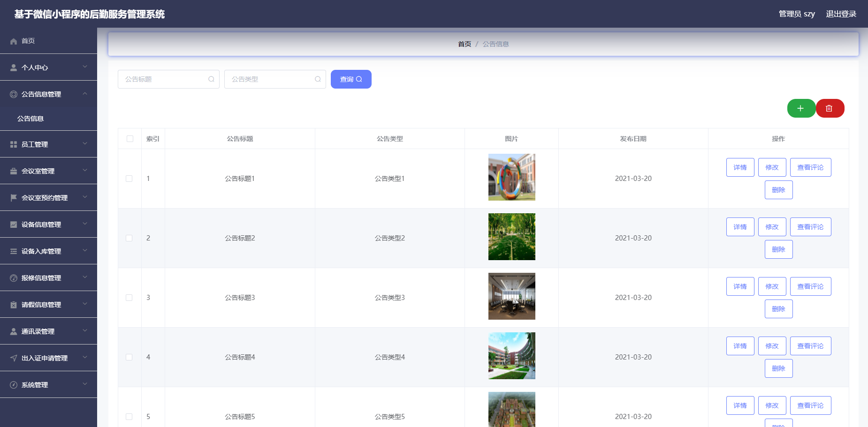Click the red trash delete button
The image size is (868, 427).
point(830,108)
